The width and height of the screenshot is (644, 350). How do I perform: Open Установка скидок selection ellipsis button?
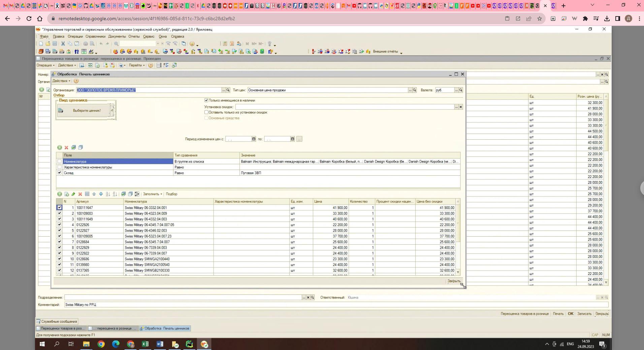(x=456, y=107)
